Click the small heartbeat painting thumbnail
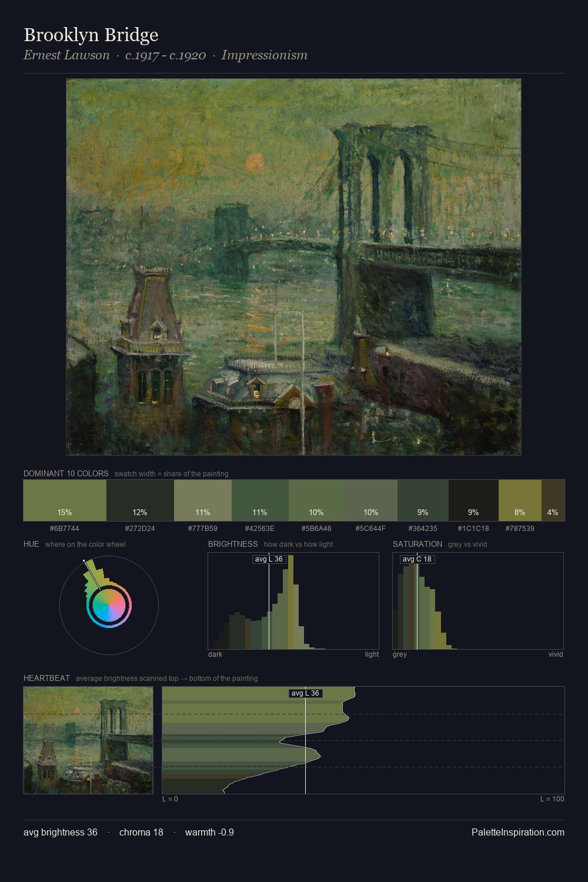Viewport: 588px width, 882px height. [x=88, y=740]
